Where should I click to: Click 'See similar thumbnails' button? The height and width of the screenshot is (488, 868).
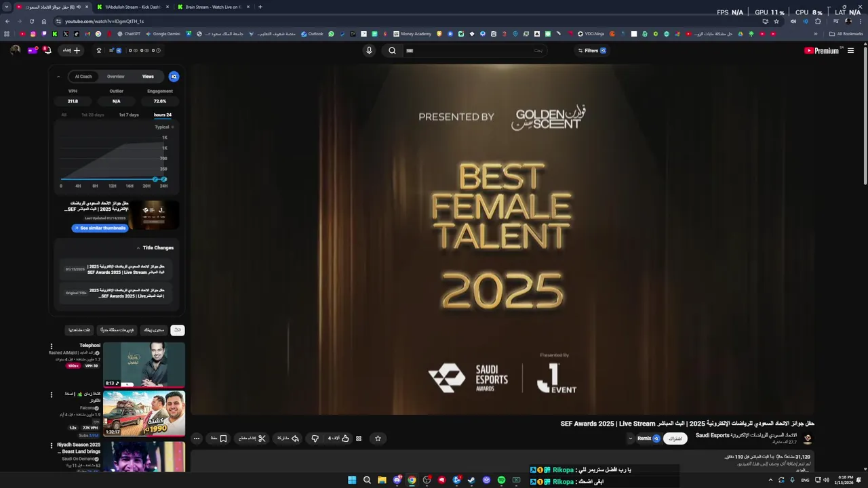coord(100,228)
